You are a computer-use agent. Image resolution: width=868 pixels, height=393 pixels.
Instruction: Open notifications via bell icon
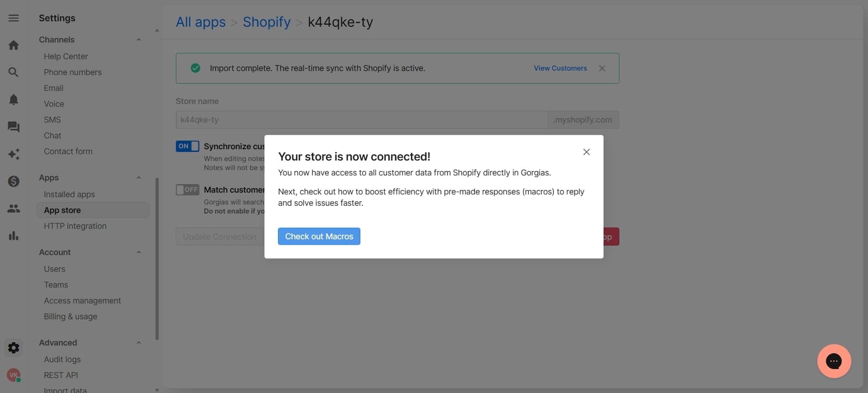pos(14,99)
